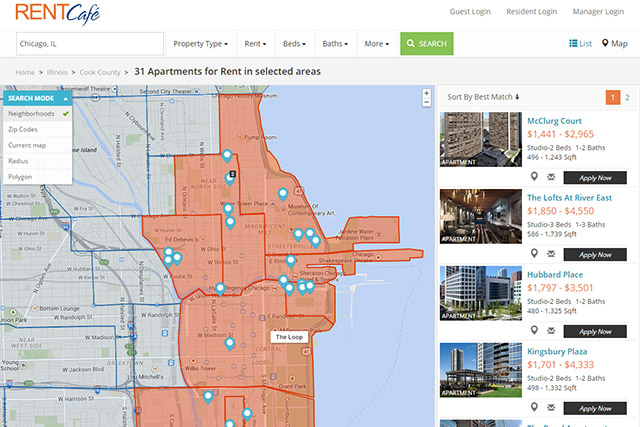
Task: Click Apply Now for Kingsbury Plaza
Action: point(595,408)
